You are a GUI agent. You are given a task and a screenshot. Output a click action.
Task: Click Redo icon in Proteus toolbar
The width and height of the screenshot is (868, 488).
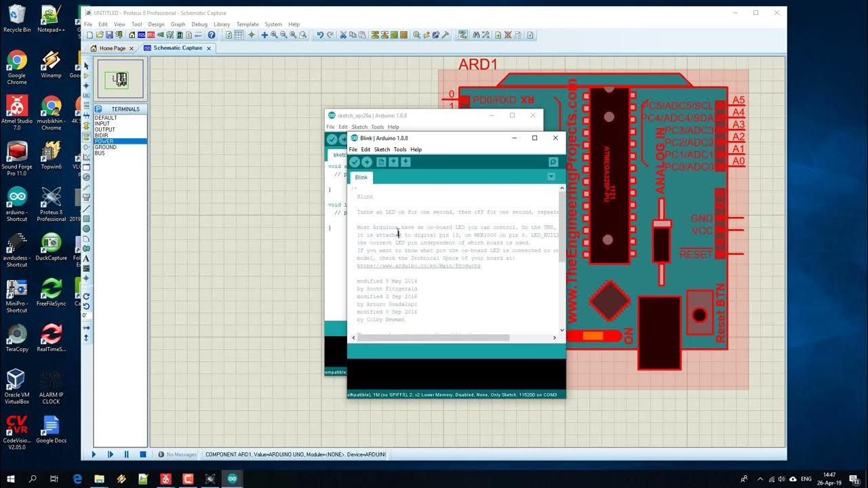pyautogui.click(x=330, y=35)
